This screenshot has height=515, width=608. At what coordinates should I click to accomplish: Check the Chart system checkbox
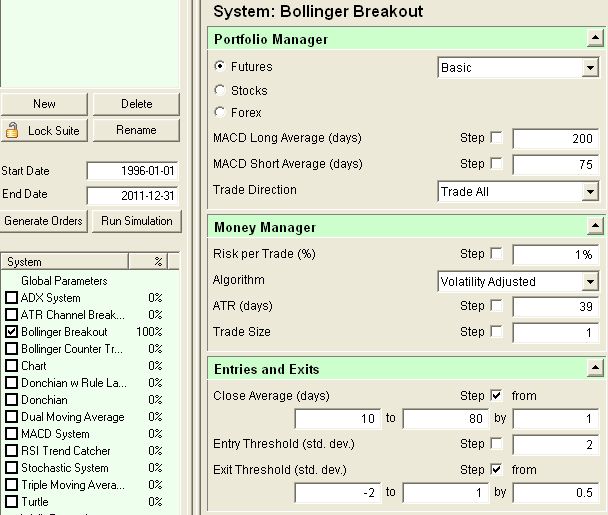(x=12, y=365)
